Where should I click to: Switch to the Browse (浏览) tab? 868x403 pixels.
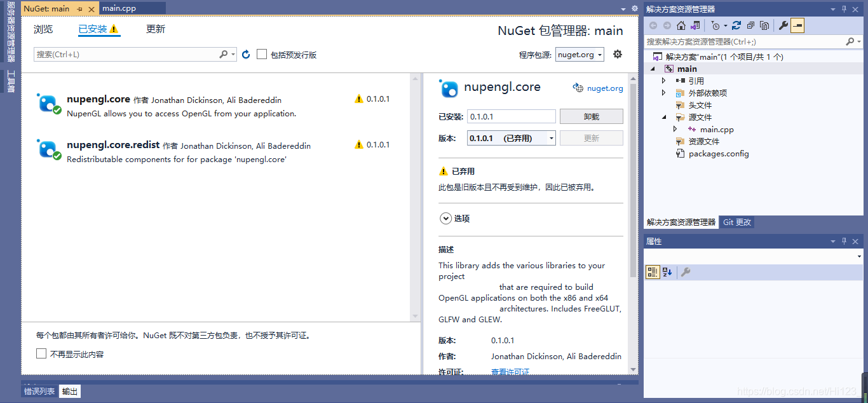click(43, 29)
